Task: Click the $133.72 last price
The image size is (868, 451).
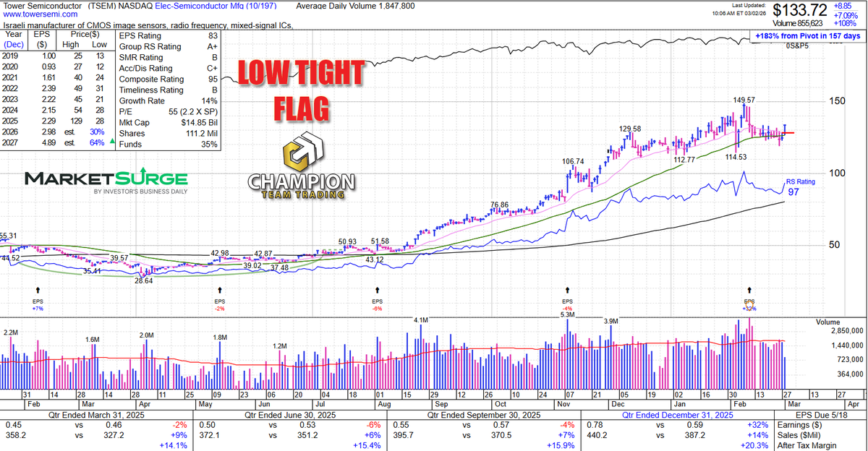Action: click(800, 10)
